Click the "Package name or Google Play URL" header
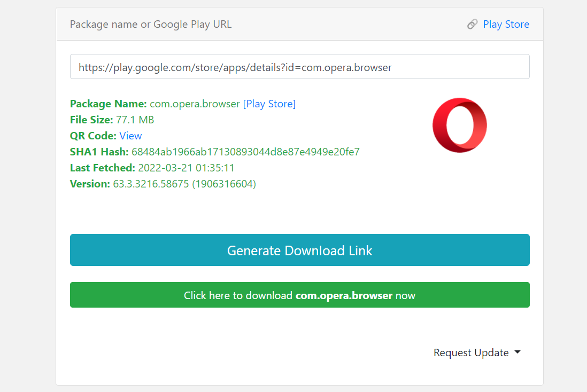The image size is (587, 392). pos(151,24)
